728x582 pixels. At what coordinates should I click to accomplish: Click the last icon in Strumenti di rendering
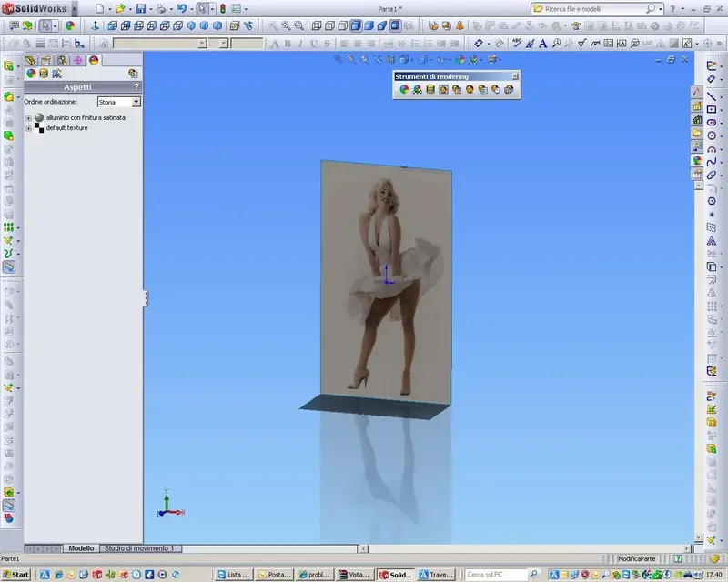pos(509,89)
